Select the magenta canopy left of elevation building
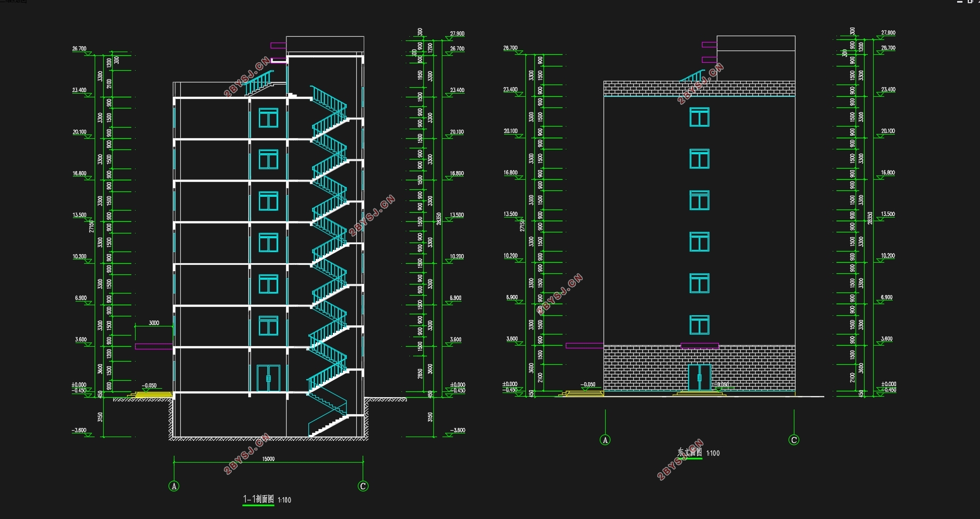This screenshot has width=980, height=519. 584,346
